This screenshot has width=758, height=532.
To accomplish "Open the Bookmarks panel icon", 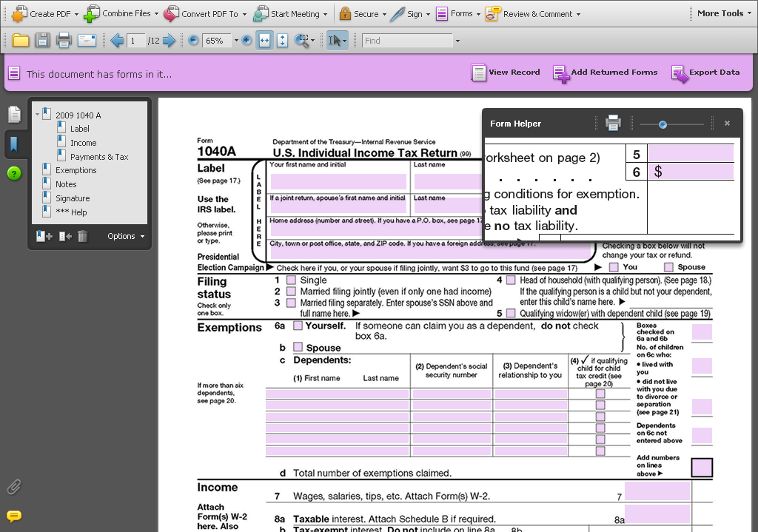I will click(14, 144).
